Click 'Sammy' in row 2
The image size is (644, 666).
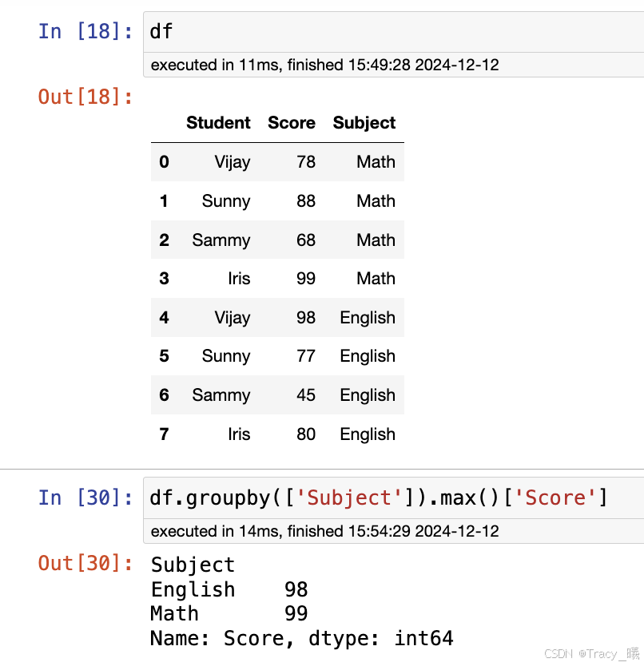pos(221,240)
